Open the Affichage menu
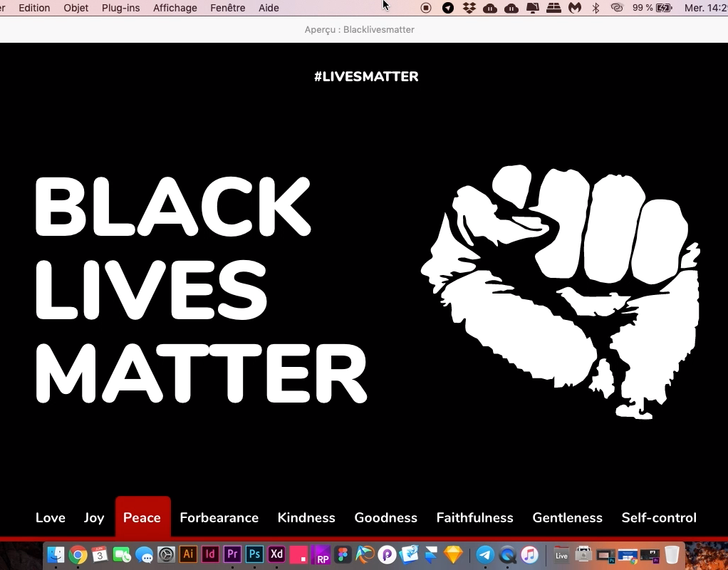 pos(175,8)
